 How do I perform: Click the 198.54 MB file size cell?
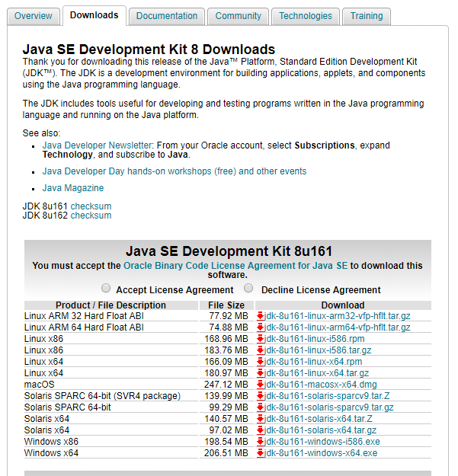click(226, 442)
